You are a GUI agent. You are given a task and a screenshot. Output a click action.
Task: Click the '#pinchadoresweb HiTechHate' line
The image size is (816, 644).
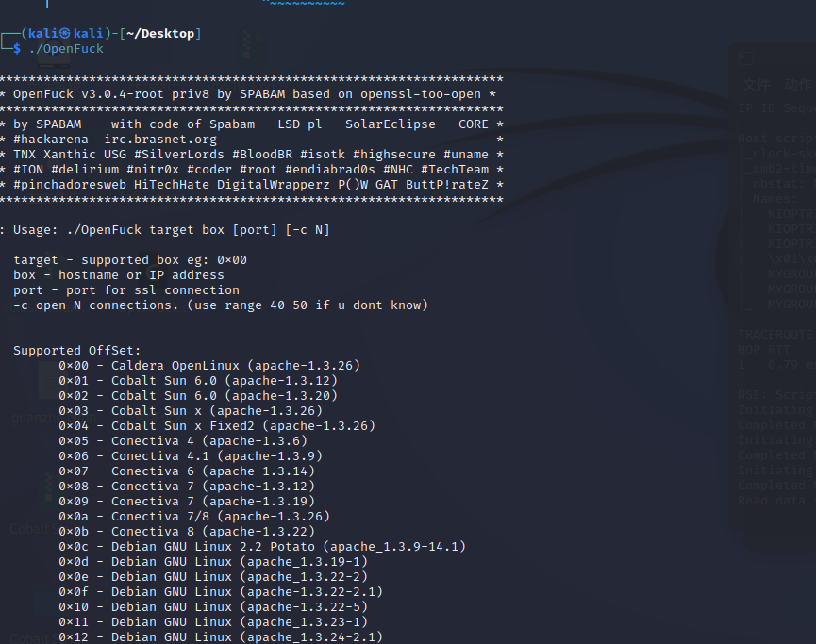click(x=252, y=185)
